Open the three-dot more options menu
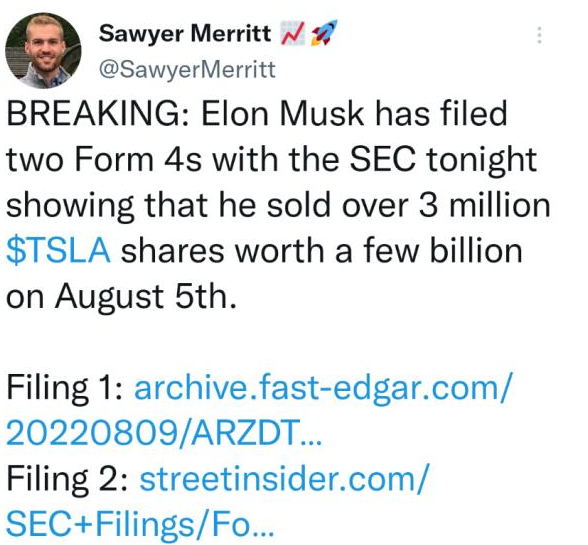 (539, 35)
